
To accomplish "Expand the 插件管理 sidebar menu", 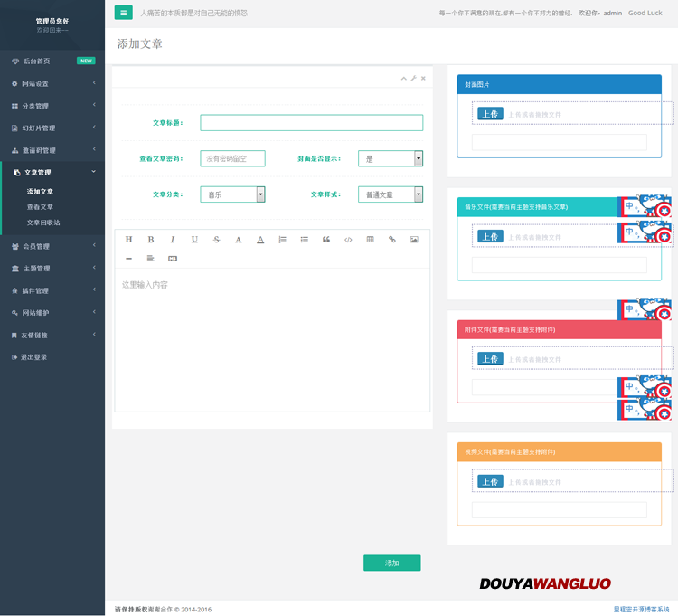I will 52,290.
